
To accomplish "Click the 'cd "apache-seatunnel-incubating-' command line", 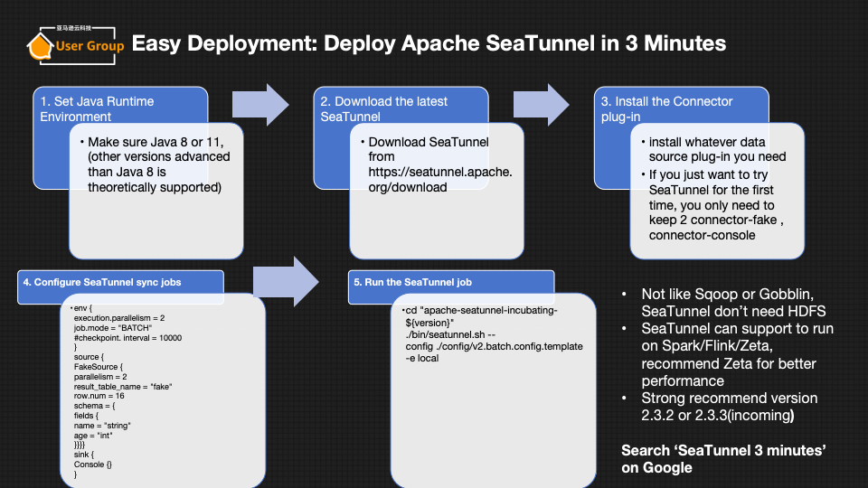I will (481, 310).
